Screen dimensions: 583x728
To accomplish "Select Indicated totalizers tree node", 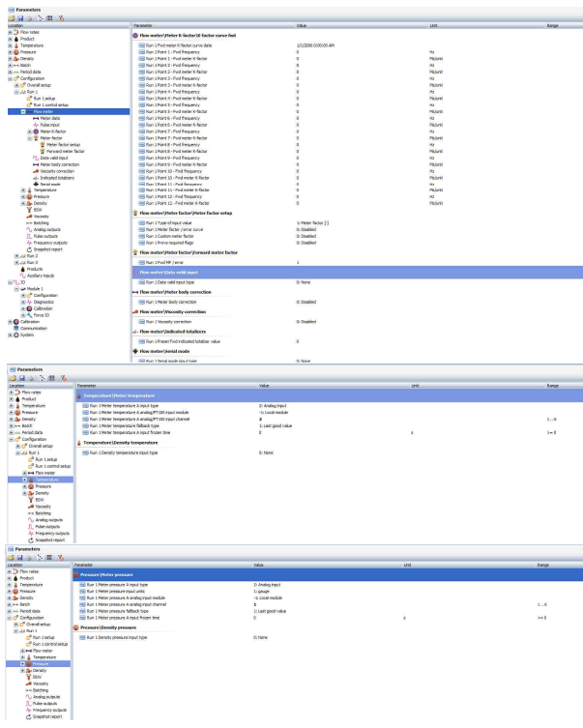I will (x=57, y=178).
